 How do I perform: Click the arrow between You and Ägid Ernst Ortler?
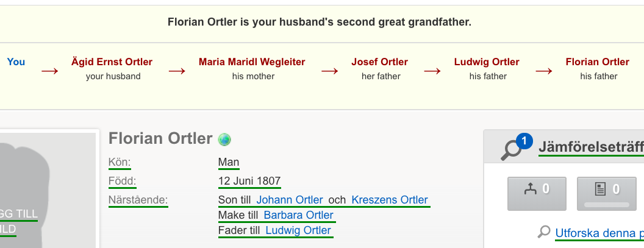click(x=49, y=71)
